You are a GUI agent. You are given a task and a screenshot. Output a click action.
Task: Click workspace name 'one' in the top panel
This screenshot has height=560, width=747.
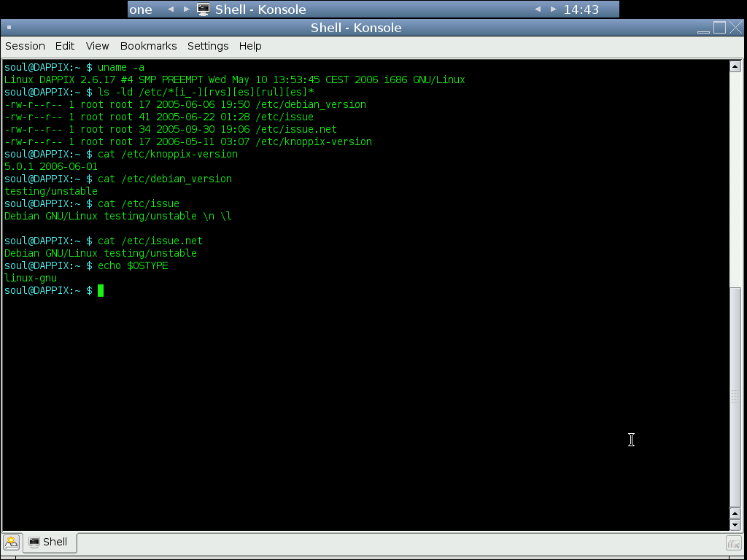[141, 9]
